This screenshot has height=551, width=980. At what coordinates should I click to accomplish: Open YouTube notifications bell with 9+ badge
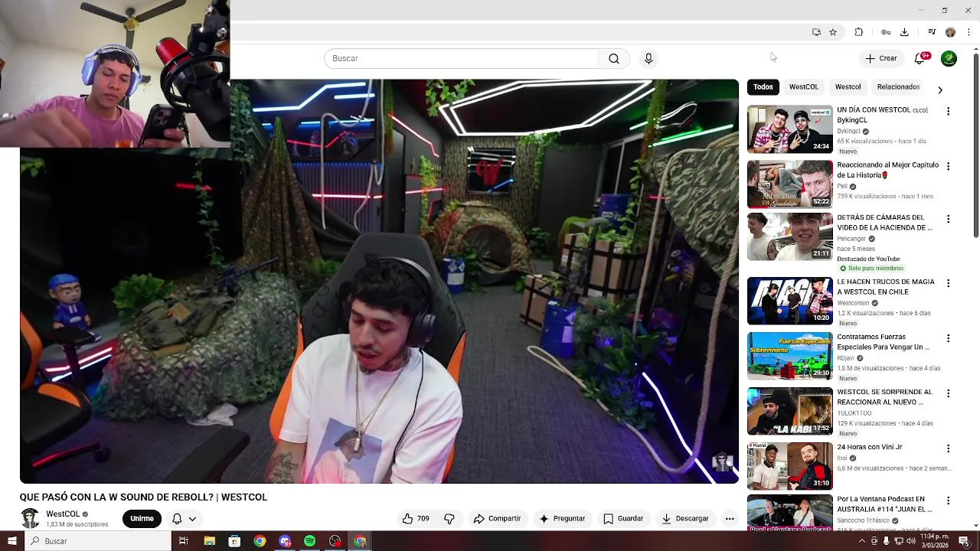point(920,58)
